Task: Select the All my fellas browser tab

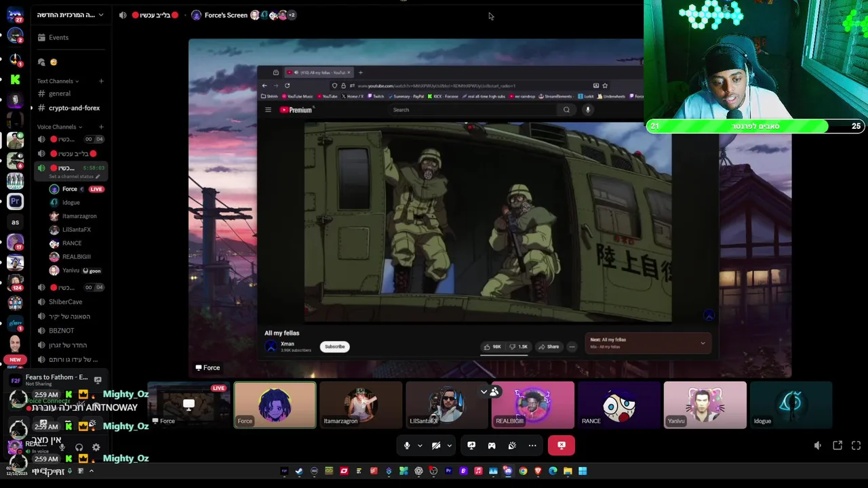Action: tap(317, 73)
